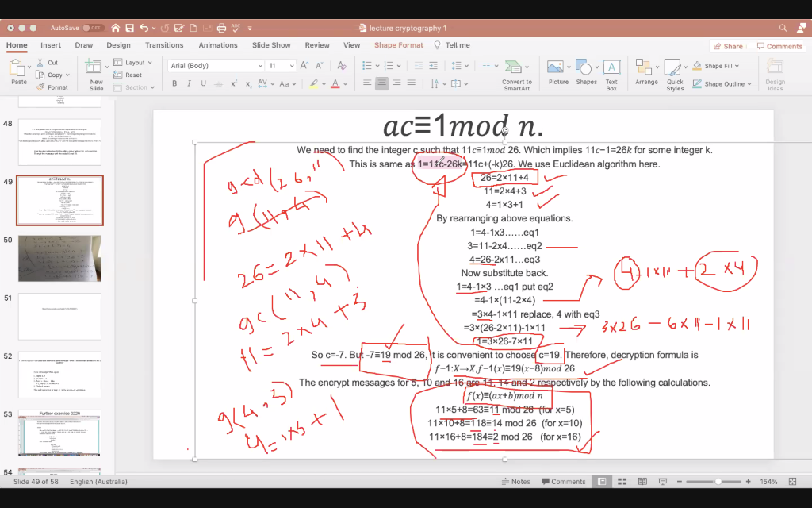The image size is (812, 508).
Task: Click Shape Fill paint bucket
Action: tap(698, 66)
